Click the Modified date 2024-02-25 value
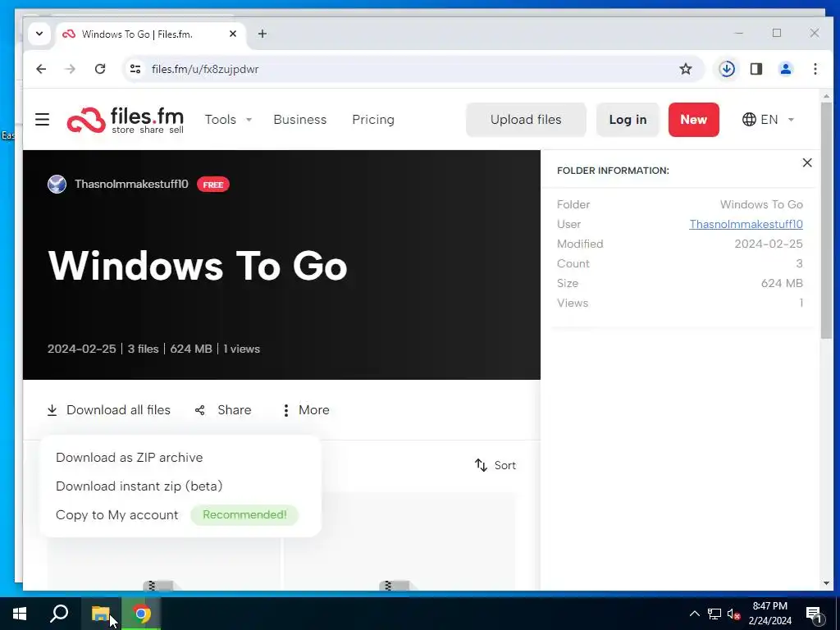840x630 pixels. point(768,244)
